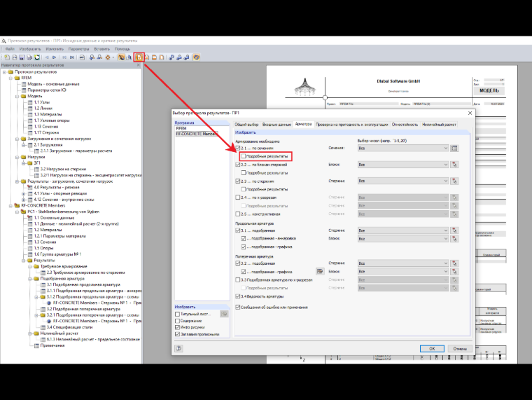532x400 pixels.
Task: Collapse the Протокол результатов tree root
Action: click(x=4, y=72)
